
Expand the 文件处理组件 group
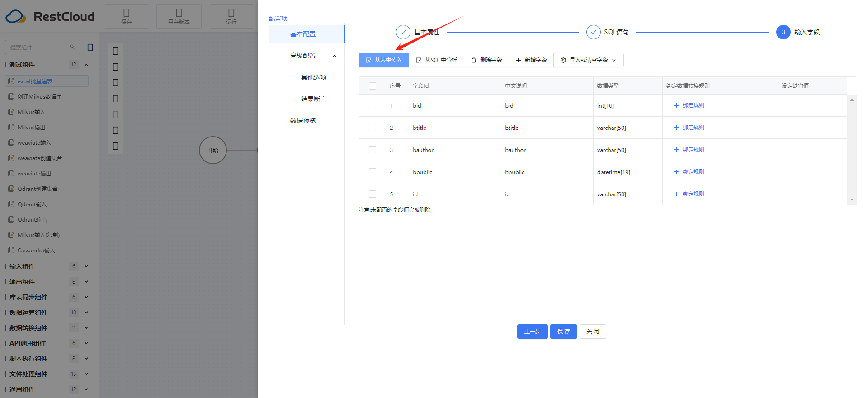(86, 374)
